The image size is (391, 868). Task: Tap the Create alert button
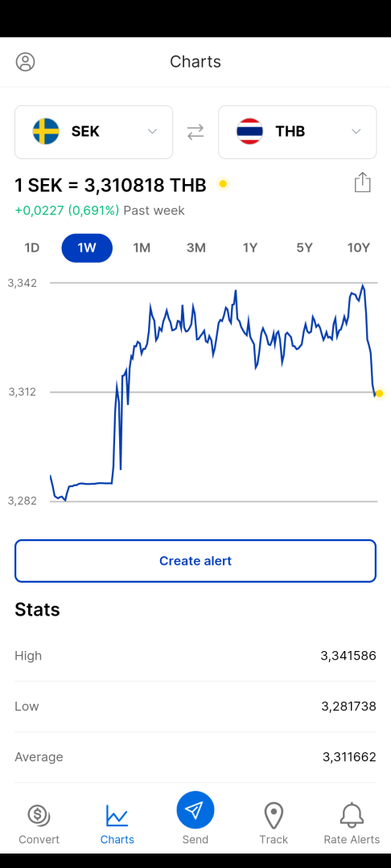[195, 561]
